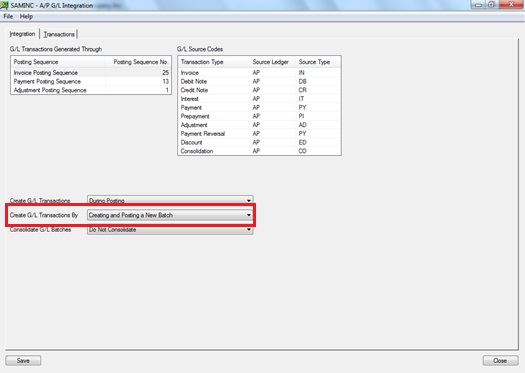Image resolution: width=525 pixels, height=373 pixels.
Task: Select the Consolidation transaction row
Action: tap(259, 151)
